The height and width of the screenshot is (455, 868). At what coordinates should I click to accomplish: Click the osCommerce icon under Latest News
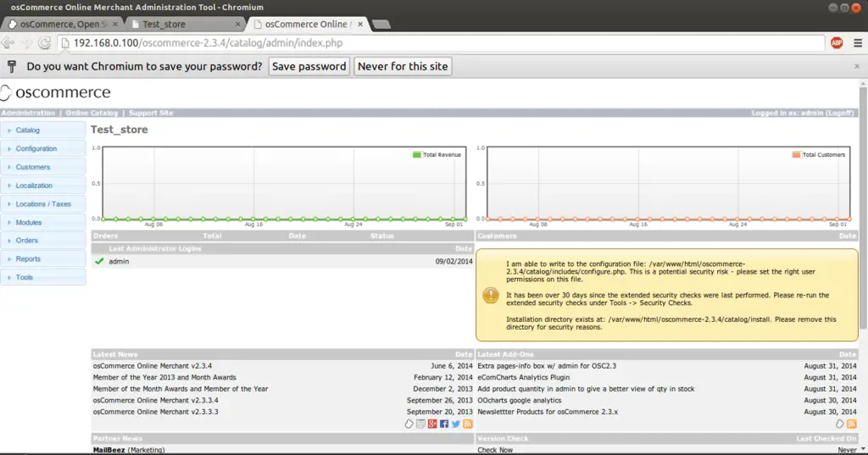pos(409,424)
